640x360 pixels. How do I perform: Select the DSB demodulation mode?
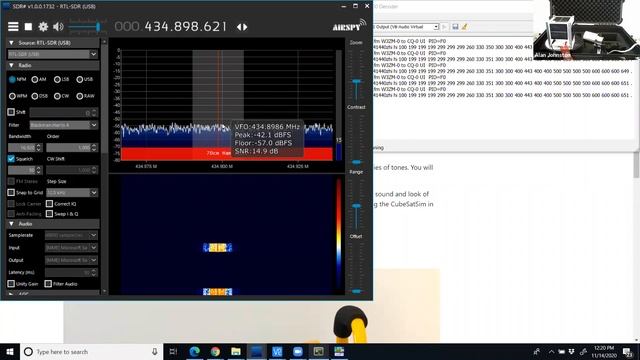coord(35,96)
